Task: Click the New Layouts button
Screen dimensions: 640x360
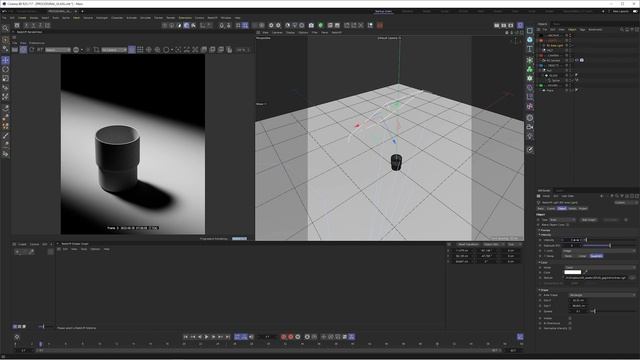Action: point(621,11)
